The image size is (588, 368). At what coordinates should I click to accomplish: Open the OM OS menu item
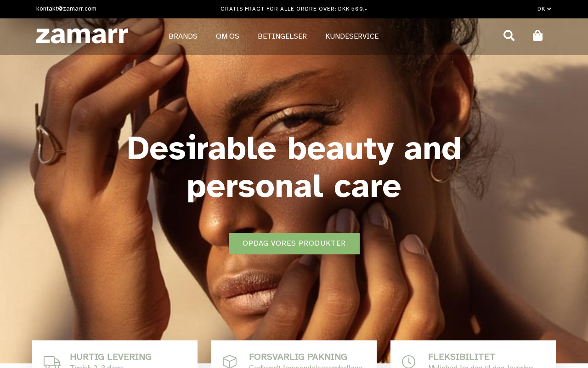tap(227, 36)
